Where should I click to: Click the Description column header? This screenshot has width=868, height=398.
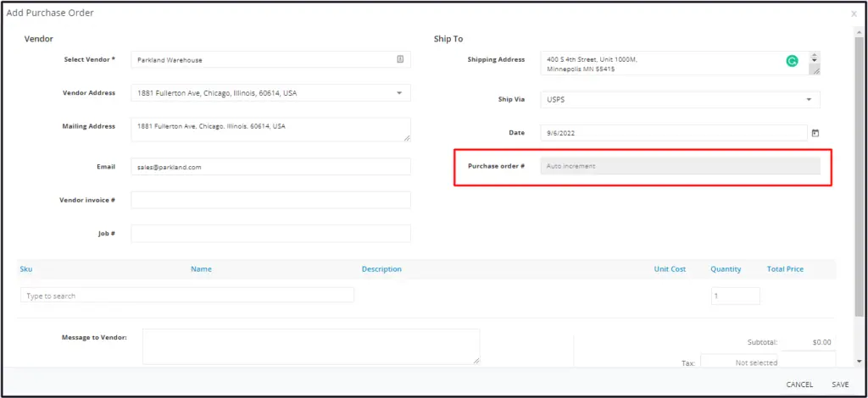point(381,269)
